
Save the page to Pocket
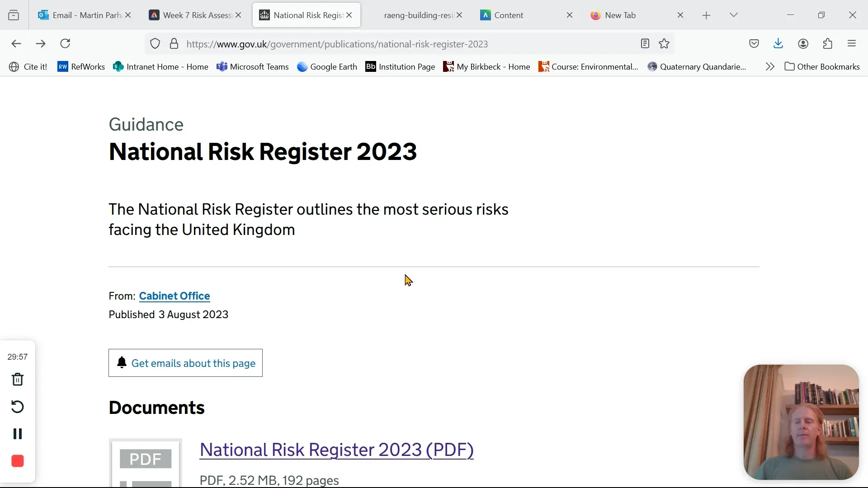[x=755, y=43]
